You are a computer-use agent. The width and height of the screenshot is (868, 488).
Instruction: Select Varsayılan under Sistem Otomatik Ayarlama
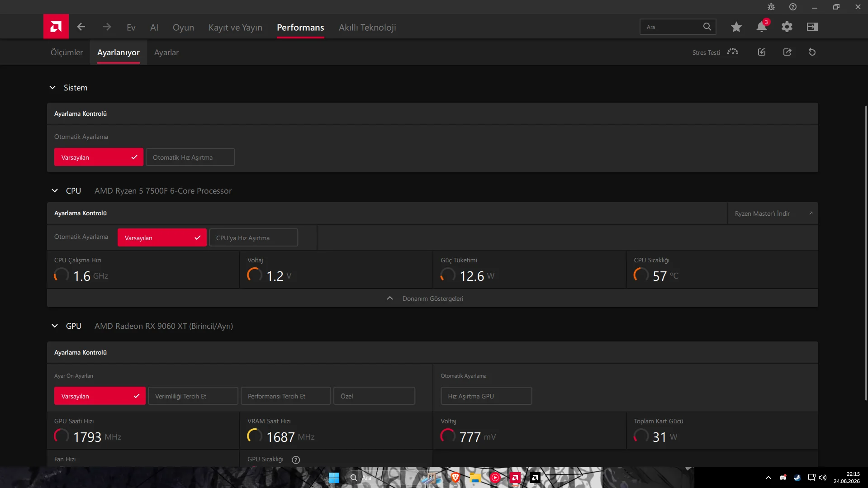99,157
